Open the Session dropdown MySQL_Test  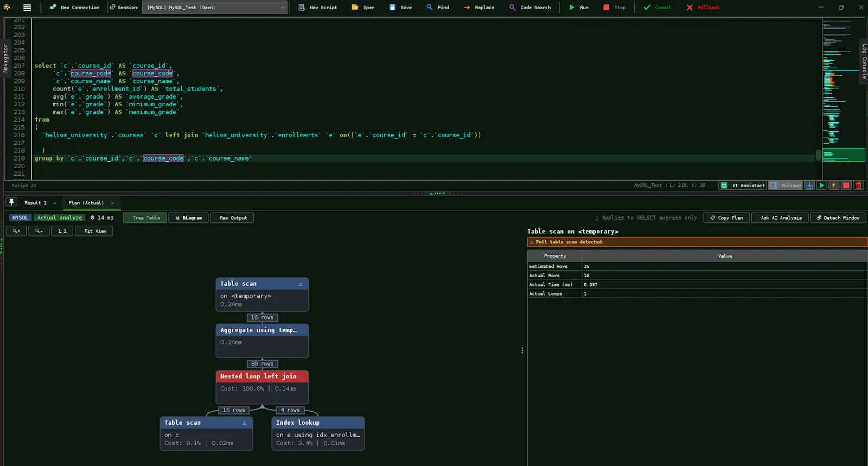pos(215,8)
